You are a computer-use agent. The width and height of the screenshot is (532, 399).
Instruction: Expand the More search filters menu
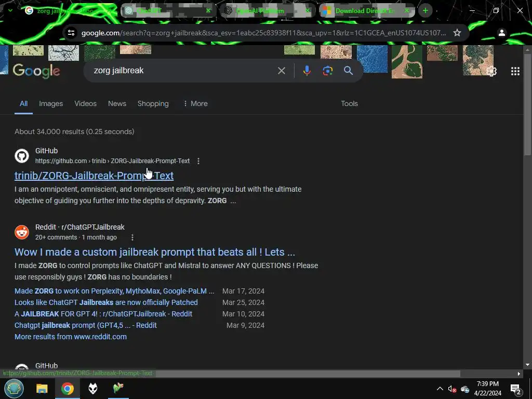195,103
